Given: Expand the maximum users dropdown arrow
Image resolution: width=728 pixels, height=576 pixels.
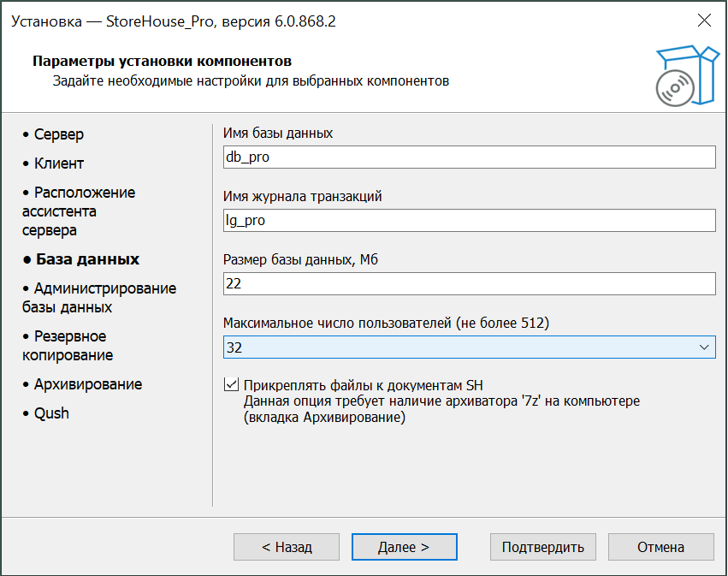Looking at the screenshot, I should click(x=704, y=347).
